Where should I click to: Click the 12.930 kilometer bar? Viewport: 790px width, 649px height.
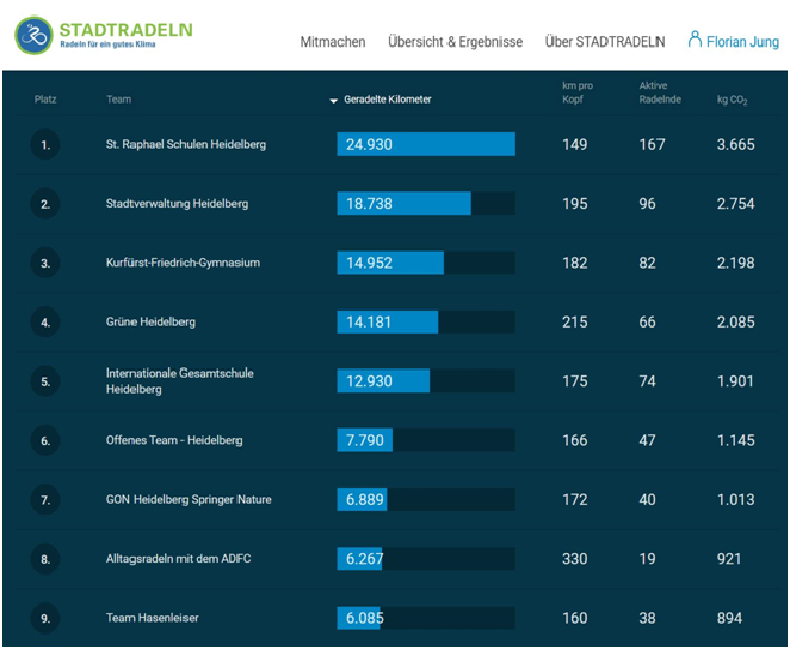click(x=426, y=381)
